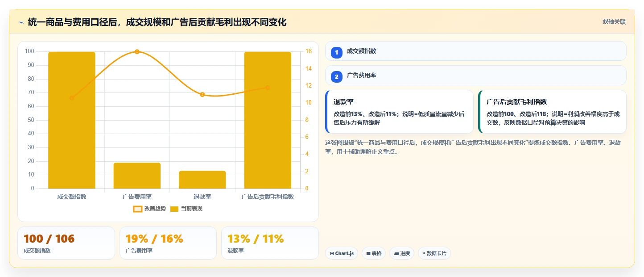Click the 退款率 x-axis label

(202, 197)
